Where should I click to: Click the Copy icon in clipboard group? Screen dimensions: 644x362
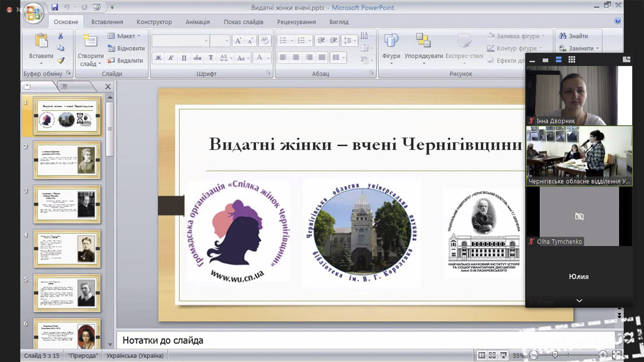pos(60,48)
